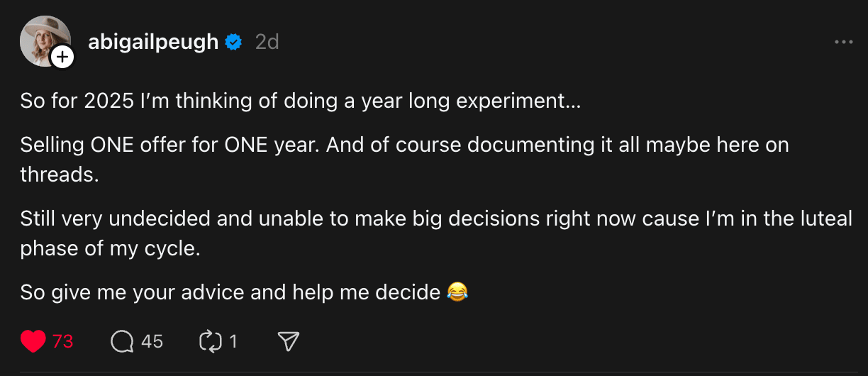Viewport: 868px width, 376px height.
Task: View the 73 likes count
Action: point(63,342)
